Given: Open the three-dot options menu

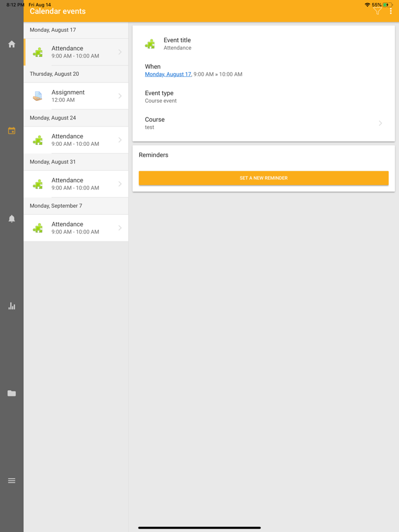Looking at the screenshot, I should pos(391,11).
